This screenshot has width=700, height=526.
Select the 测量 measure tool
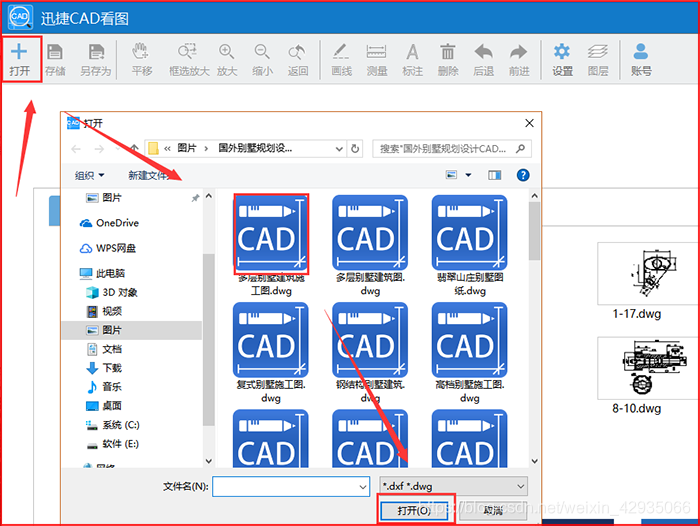click(376, 59)
